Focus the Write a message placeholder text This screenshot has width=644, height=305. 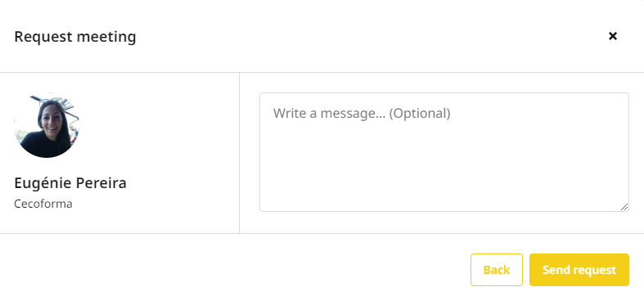pos(362,113)
